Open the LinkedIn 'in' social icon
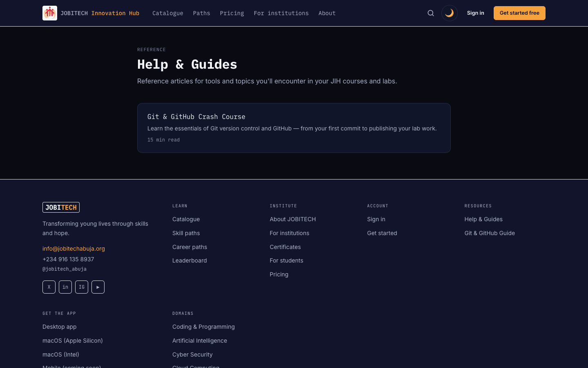 tap(65, 287)
